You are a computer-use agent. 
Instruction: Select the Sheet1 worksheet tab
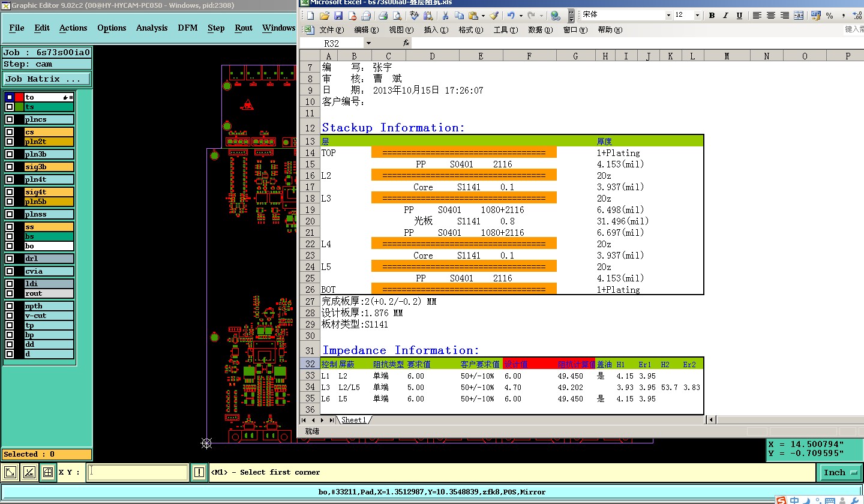coord(353,420)
